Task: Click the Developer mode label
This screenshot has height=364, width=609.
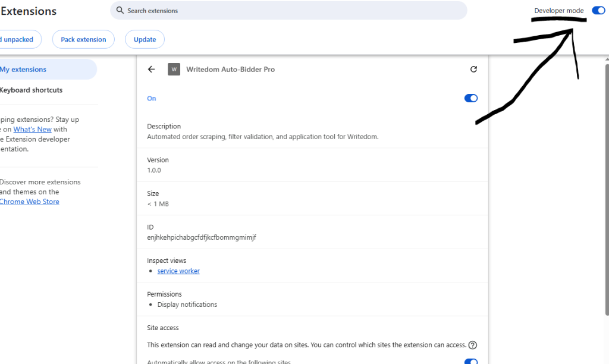Action: pos(559,11)
